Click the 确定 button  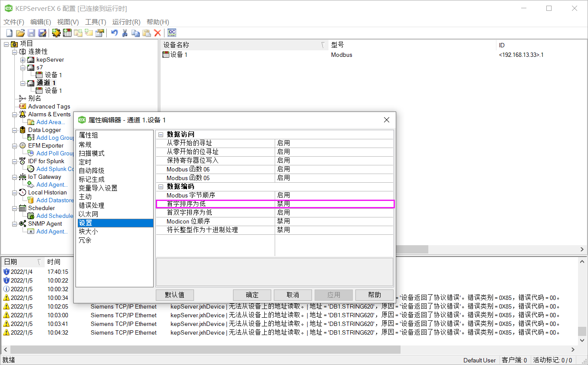click(x=252, y=295)
